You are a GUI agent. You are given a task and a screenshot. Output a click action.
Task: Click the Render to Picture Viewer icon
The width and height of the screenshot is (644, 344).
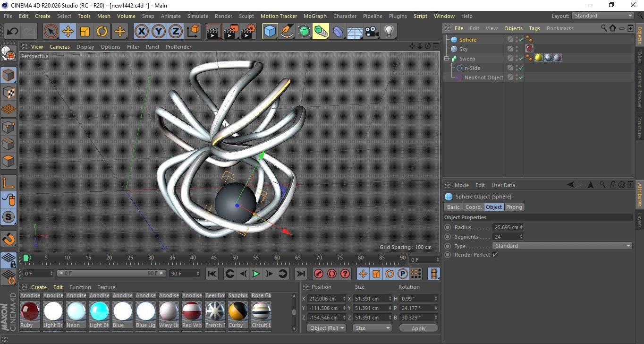coord(231,32)
